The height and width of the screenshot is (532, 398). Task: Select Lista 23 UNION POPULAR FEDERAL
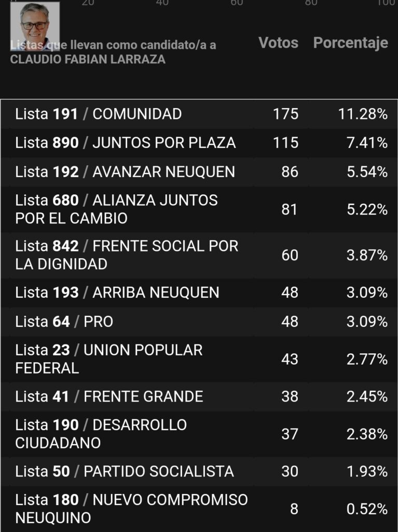(199, 360)
